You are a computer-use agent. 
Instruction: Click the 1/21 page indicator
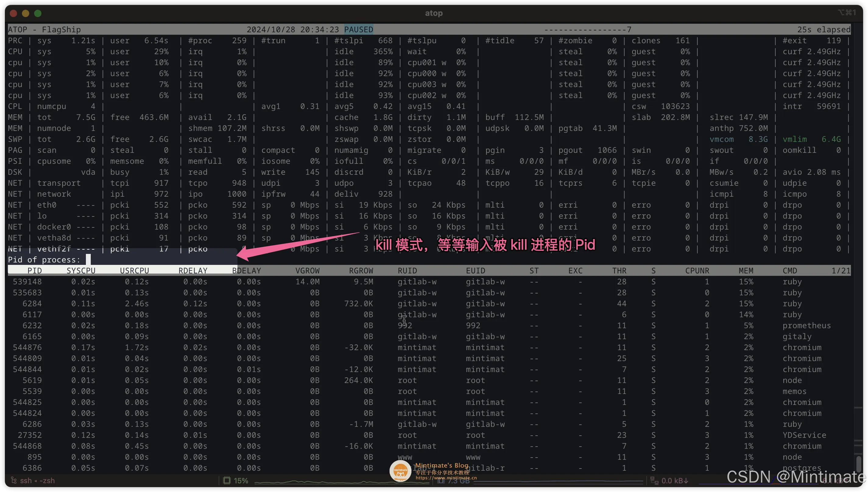pos(840,270)
